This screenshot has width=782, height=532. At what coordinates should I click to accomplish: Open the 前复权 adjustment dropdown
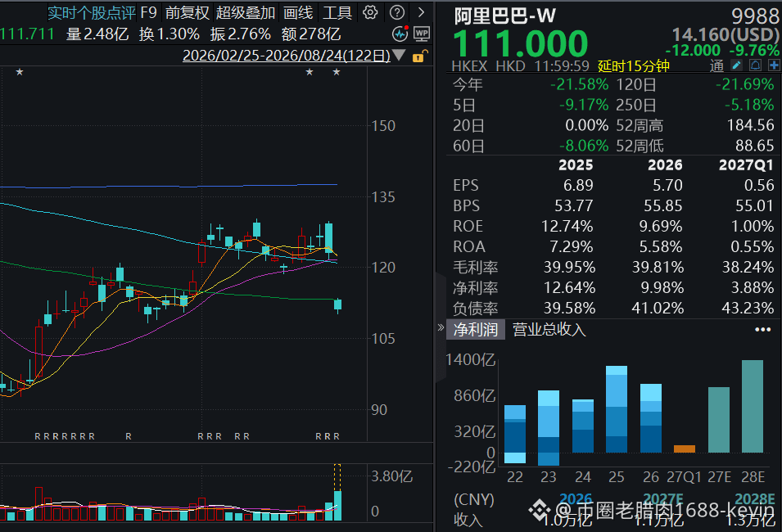(187, 12)
